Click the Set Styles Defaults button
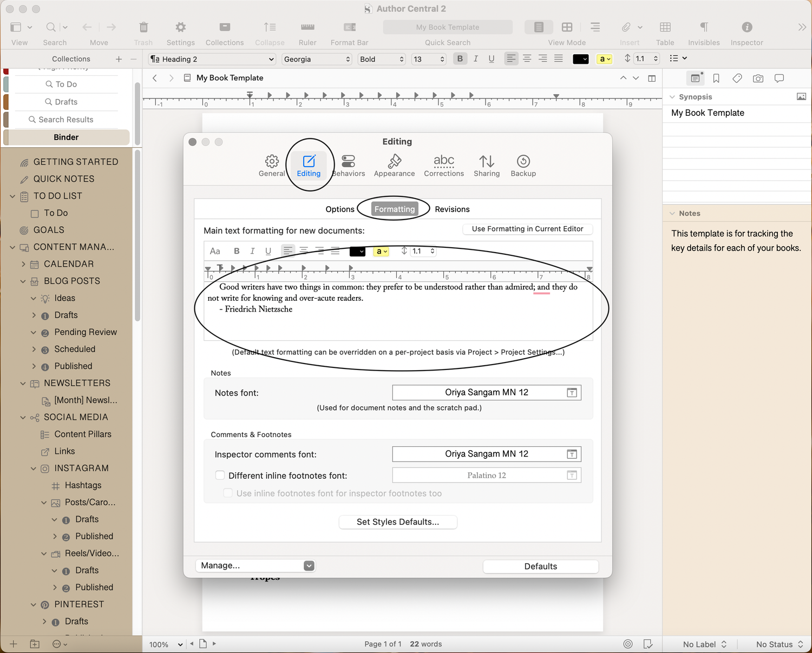 coord(398,522)
